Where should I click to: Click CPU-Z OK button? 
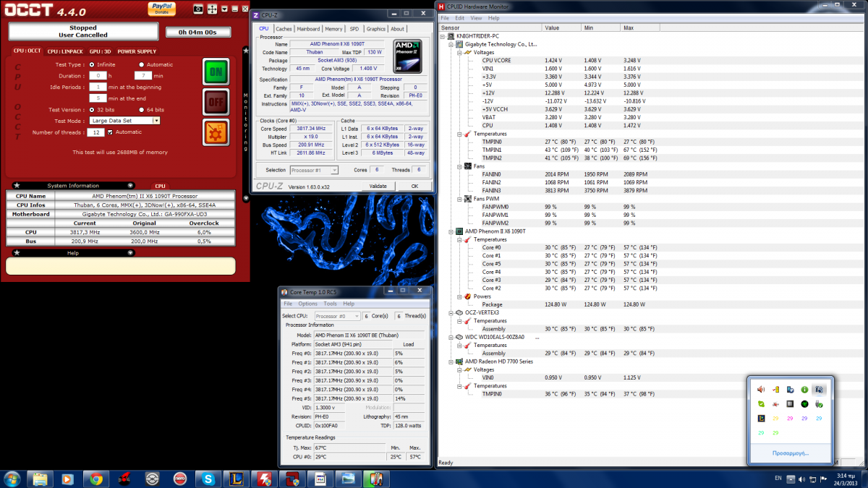(414, 186)
